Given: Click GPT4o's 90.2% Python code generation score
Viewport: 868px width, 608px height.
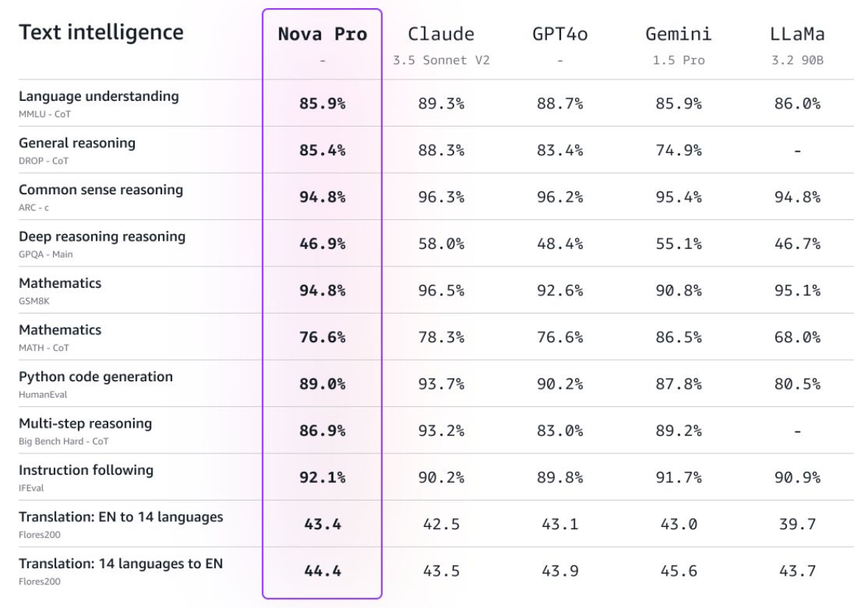Looking at the screenshot, I should (560, 383).
